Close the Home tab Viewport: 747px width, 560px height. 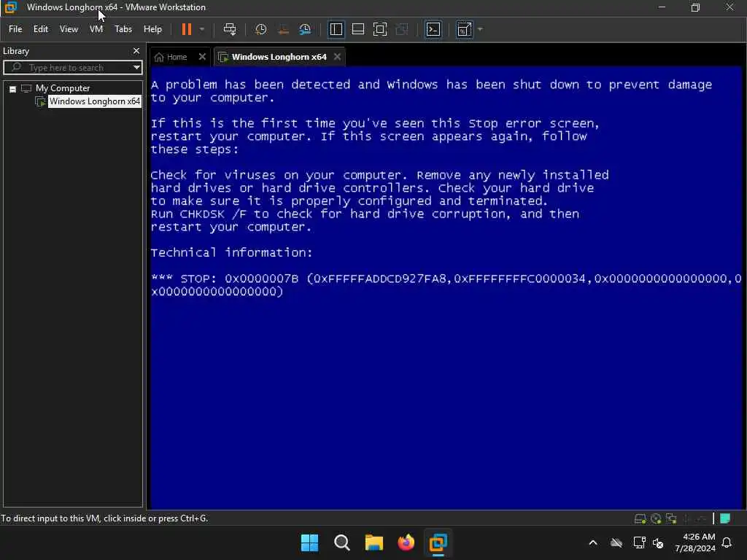point(202,57)
